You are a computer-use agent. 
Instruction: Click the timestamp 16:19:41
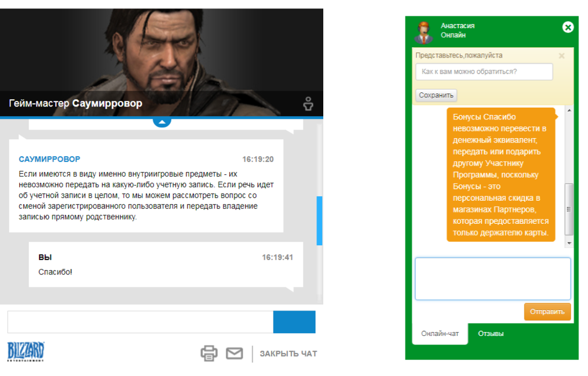[277, 257]
